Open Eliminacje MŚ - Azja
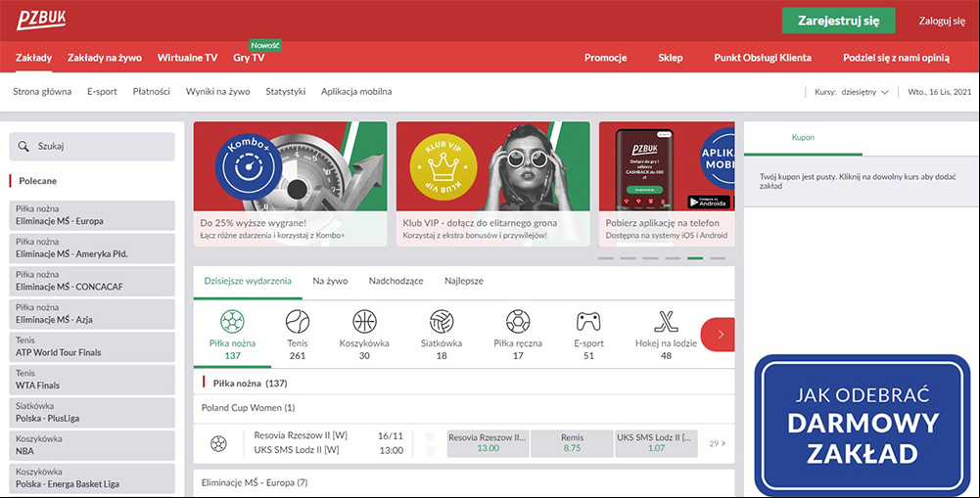Image resolution: width=980 pixels, height=498 pixels. tap(92, 314)
